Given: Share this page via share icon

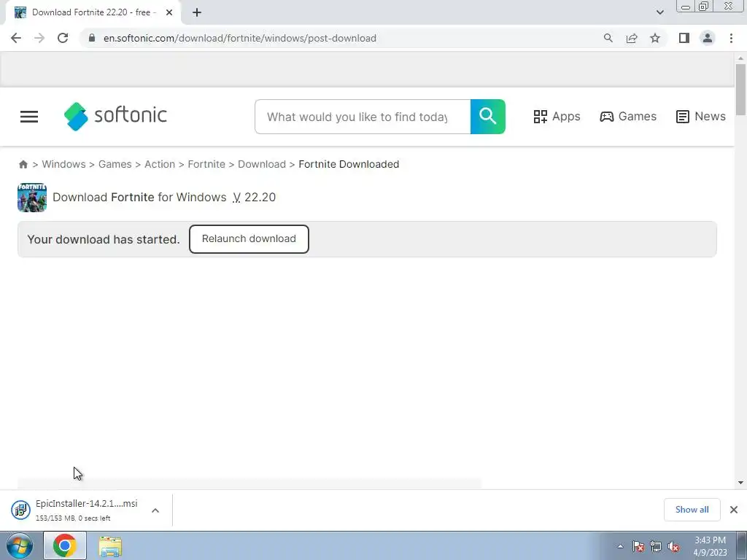Looking at the screenshot, I should (x=632, y=38).
